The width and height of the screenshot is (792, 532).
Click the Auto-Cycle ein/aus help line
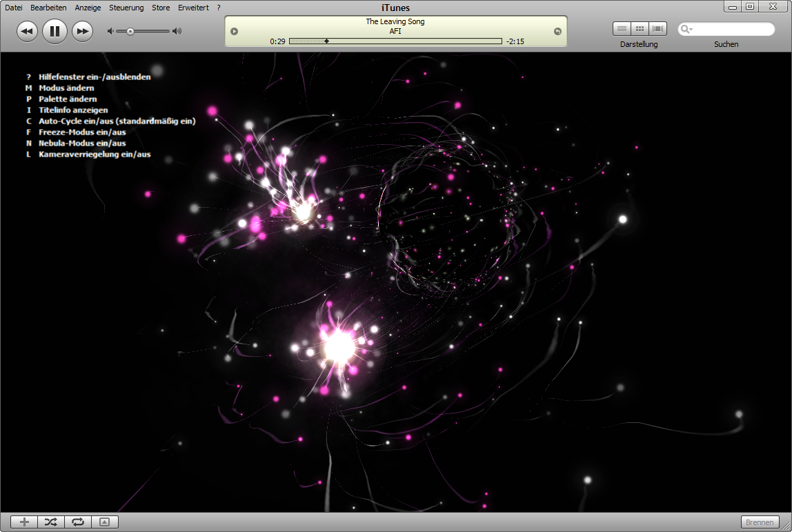(110, 121)
